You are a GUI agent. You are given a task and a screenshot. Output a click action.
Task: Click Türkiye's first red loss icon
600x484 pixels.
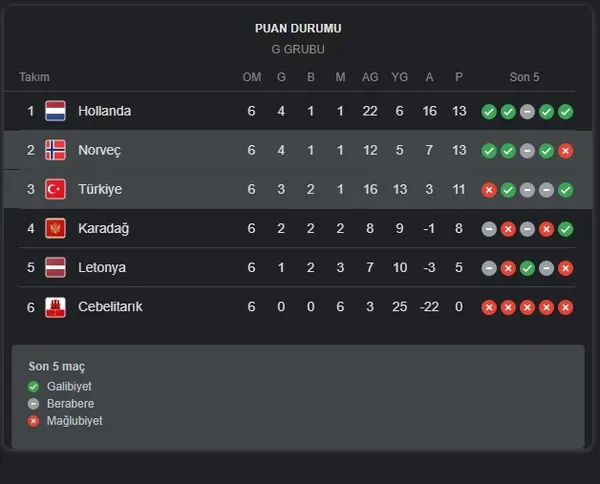tap(489, 189)
